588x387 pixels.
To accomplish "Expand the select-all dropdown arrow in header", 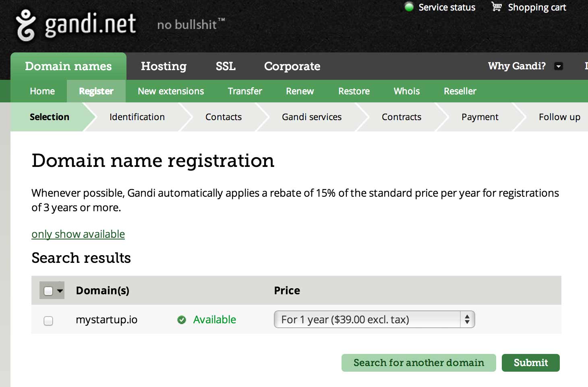I will coord(60,291).
